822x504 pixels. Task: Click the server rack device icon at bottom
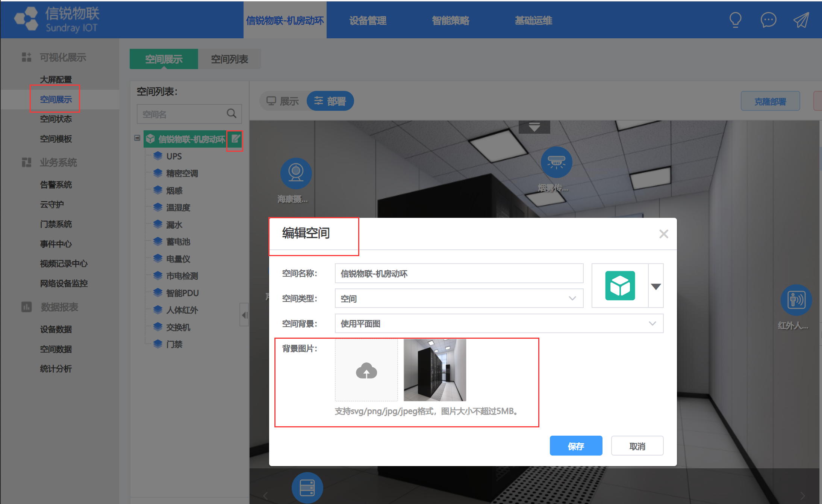pos(307,488)
